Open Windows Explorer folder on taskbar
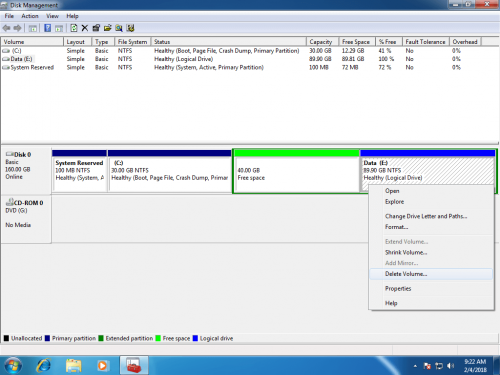The height and width of the screenshot is (375, 500). click(73, 366)
